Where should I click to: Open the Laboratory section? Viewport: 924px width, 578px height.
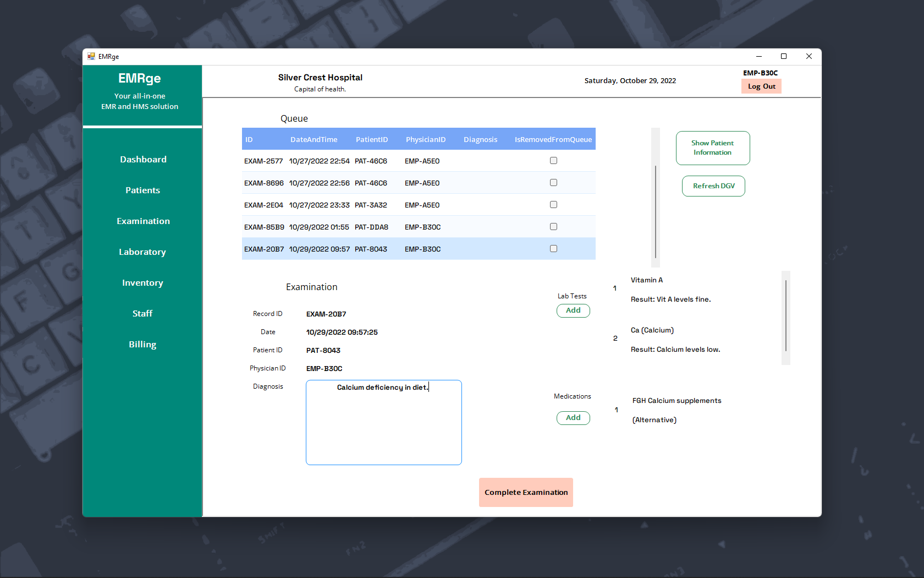pos(142,252)
